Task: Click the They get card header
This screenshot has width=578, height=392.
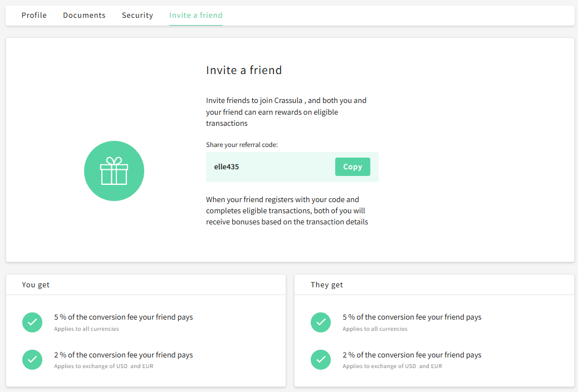Action: [x=326, y=285]
